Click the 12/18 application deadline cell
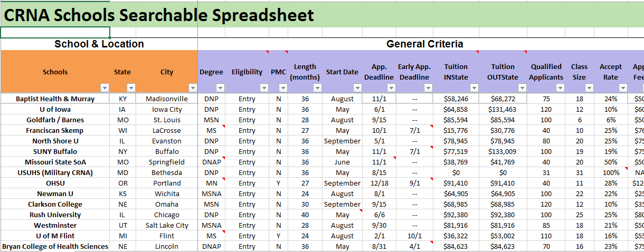The width and height of the screenshot is (644, 252). point(379,183)
